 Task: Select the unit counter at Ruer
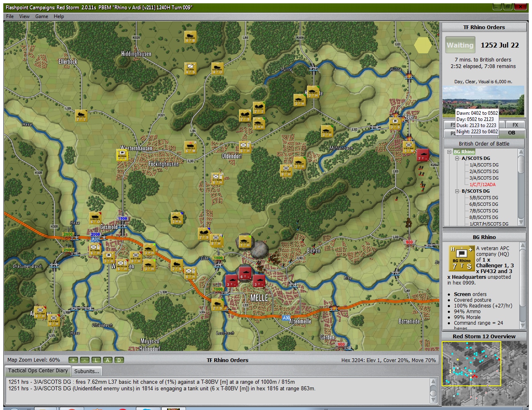click(x=395, y=123)
